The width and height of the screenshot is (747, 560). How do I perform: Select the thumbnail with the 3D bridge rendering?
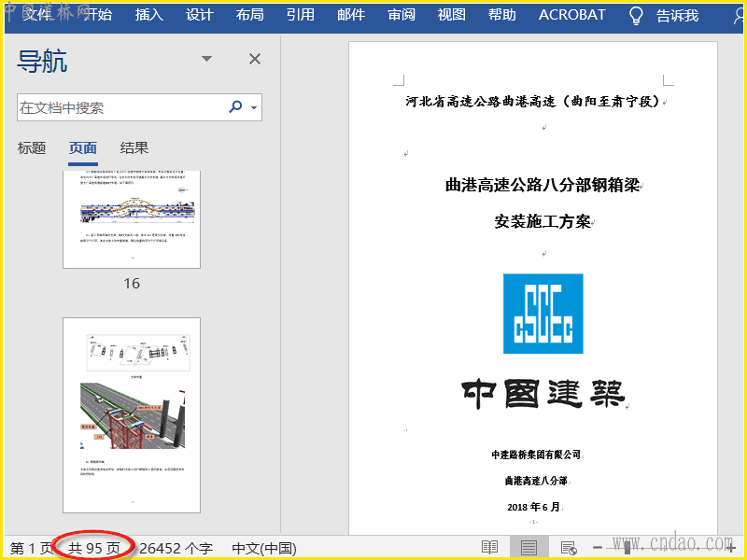(132, 415)
